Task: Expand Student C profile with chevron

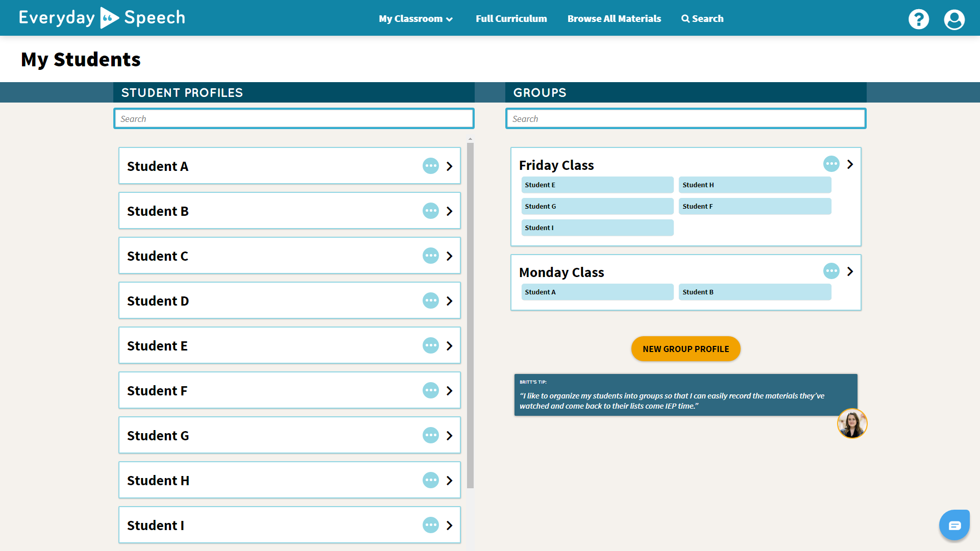Action: (x=450, y=256)
